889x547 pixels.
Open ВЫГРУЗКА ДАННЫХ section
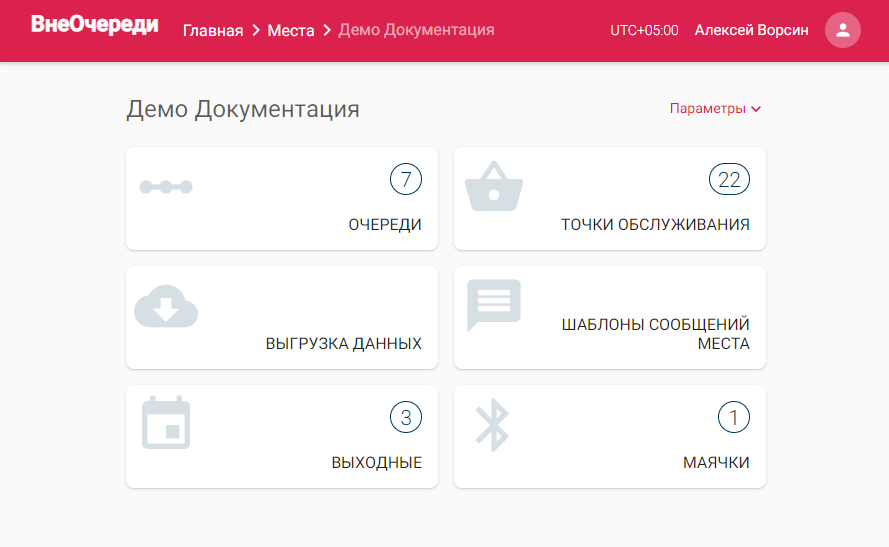(x=282, y=317)
